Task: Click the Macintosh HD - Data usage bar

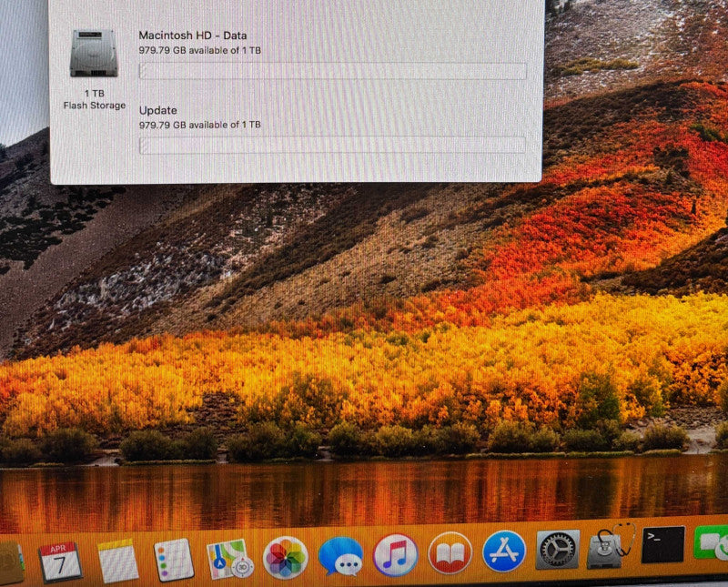Action: pos(332,71)
